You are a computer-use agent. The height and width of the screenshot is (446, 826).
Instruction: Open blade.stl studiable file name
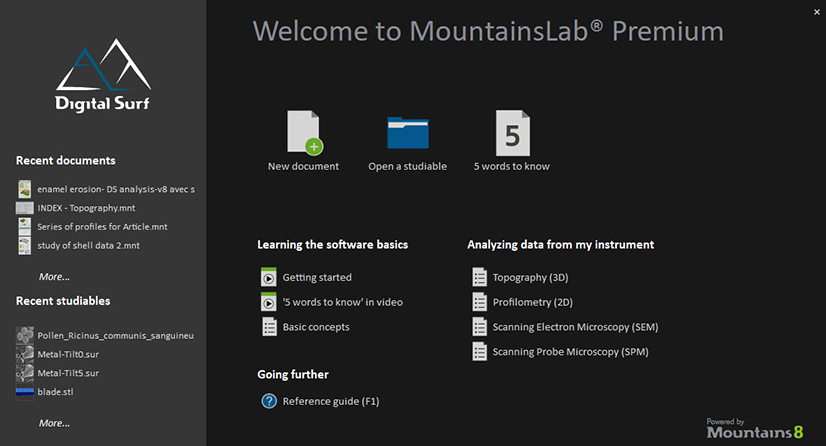[55, 392]
